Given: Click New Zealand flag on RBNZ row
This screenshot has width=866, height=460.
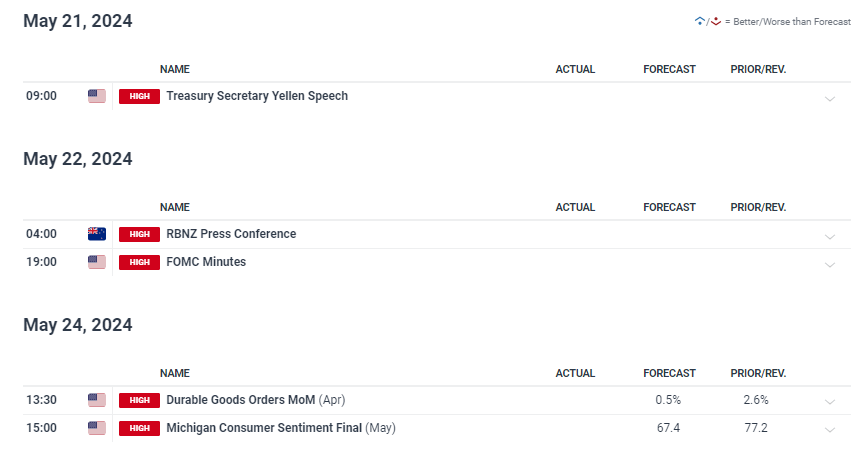Looking at the screenshot, I should tap(97, 234).
